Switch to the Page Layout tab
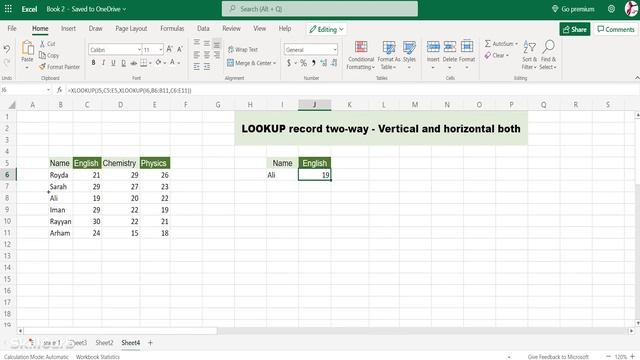The image size is (640, 360). (x=131, y=28)
